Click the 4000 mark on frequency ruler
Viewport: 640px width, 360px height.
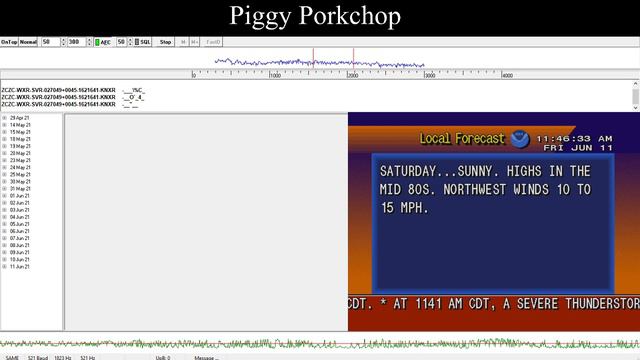[507, 76]
